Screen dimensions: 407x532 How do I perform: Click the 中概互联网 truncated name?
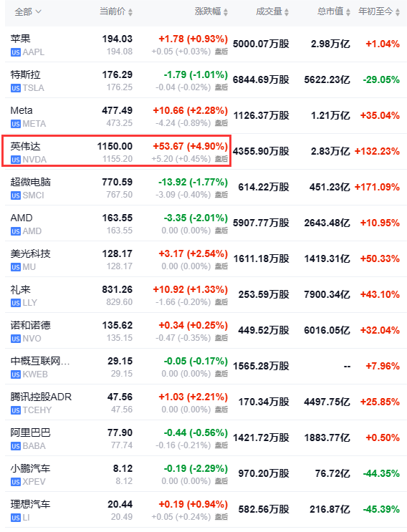[40, 361]
